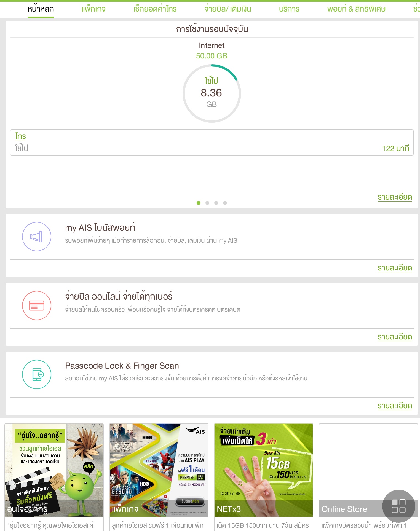Go to the จ่ายบิล/ เติมเงิน tab
Viewport: 420px width, 531px height.
click(x=228, y=9)
